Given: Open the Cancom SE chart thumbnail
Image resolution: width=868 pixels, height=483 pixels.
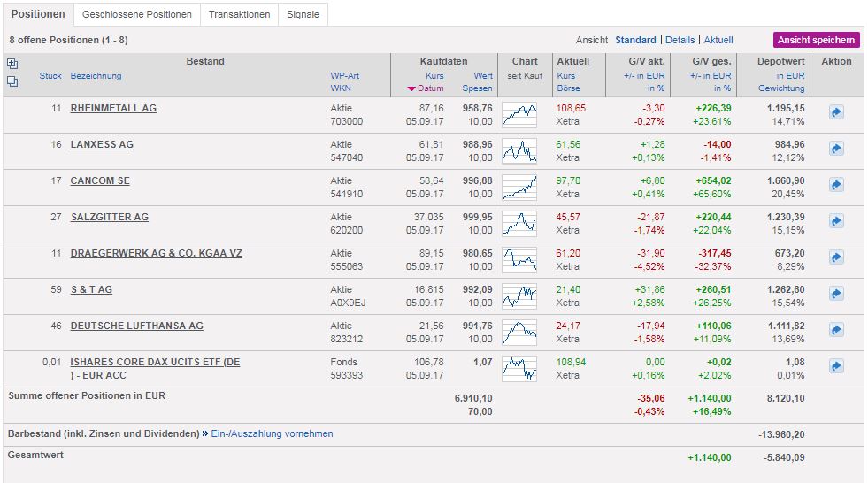Looking at the screenshot, I should click(519, 186).
